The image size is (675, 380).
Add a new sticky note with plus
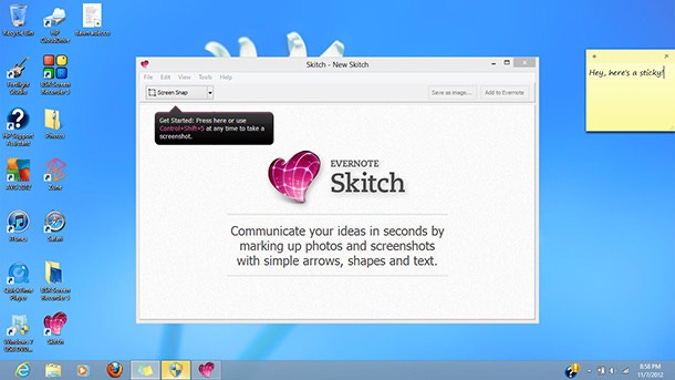(x=594, y=56)
